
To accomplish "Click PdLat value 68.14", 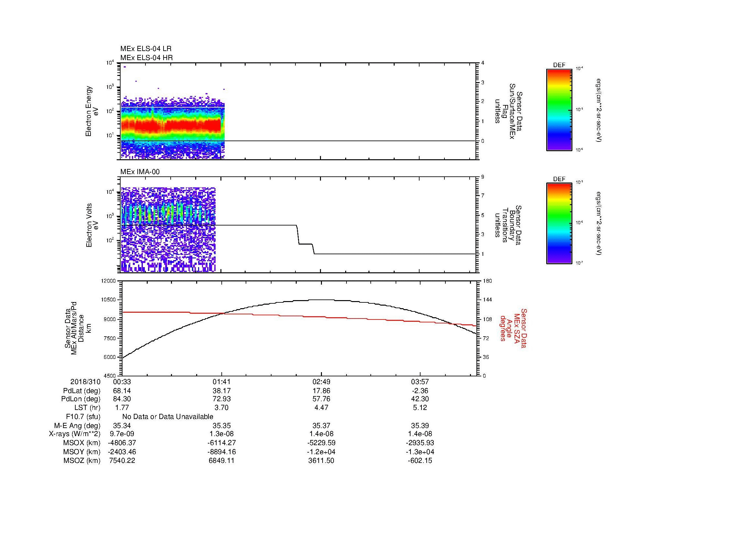I will pyautogui.click(x=122, y=391).
